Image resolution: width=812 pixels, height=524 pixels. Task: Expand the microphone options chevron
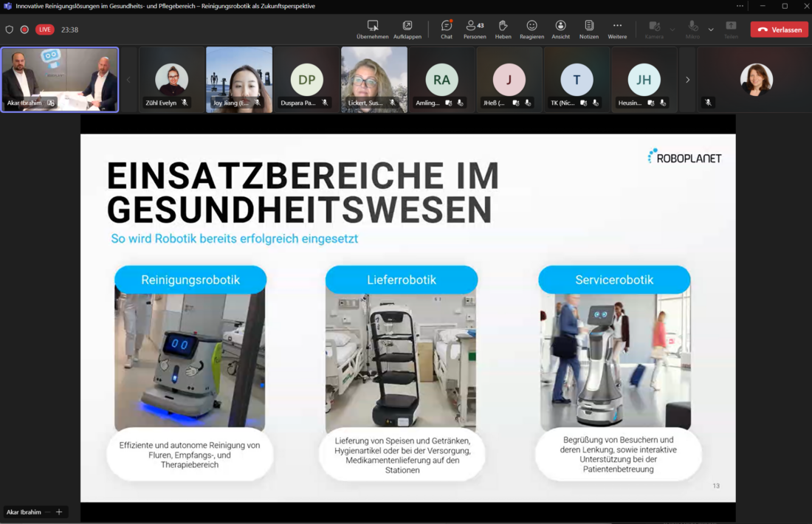coord(711,30)
